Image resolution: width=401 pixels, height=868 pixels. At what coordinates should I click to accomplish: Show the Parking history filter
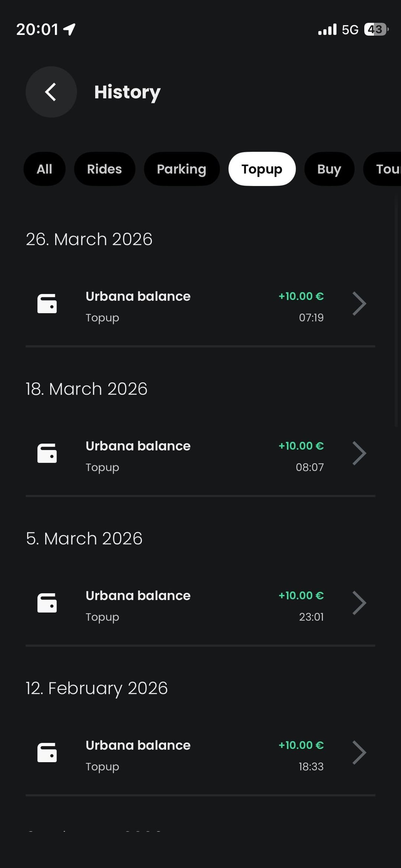(x=182, y=169)
